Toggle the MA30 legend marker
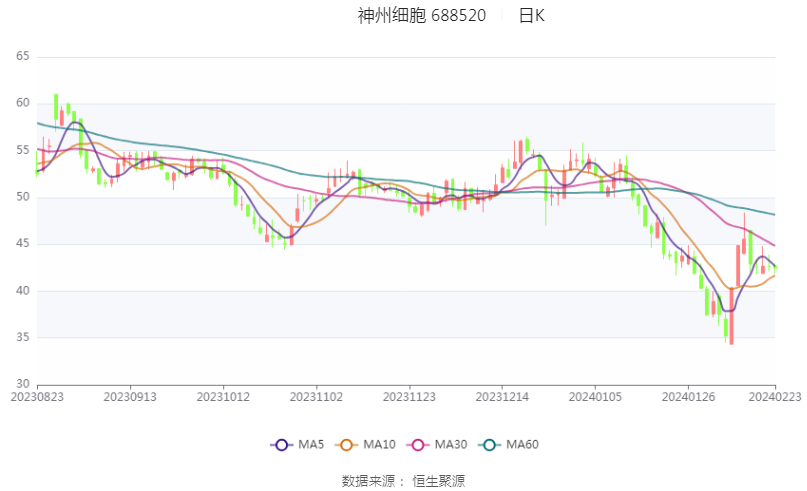 tap(418, 445)
